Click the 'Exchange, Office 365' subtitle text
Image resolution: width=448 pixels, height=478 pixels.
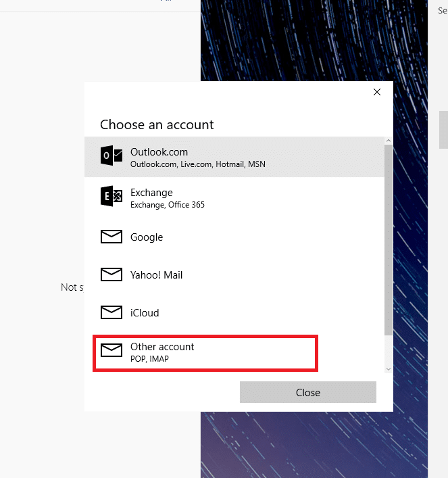click(168, 205)
